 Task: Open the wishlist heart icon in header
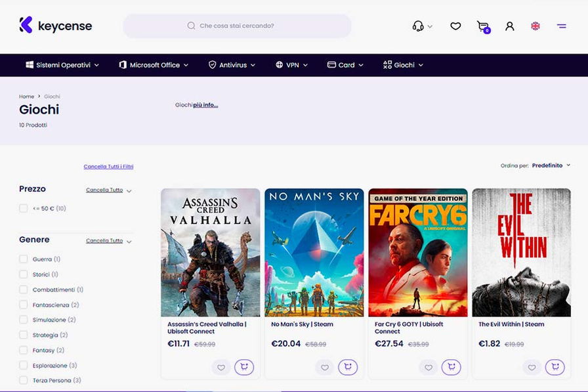(455, 26)
